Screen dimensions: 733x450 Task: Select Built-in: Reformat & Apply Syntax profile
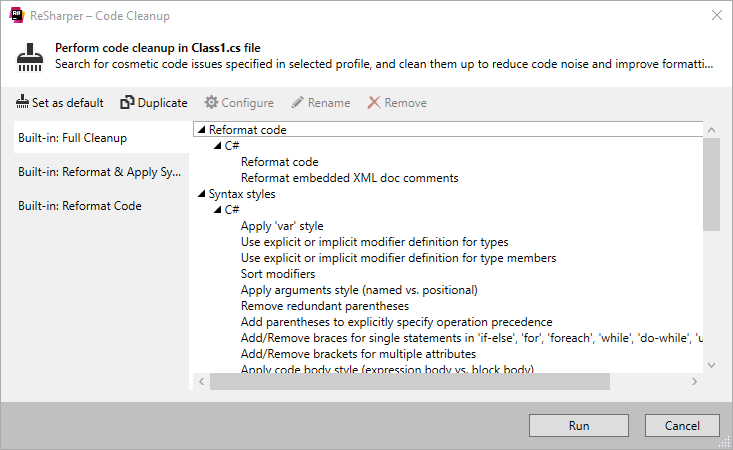click(x=102, y=172)
